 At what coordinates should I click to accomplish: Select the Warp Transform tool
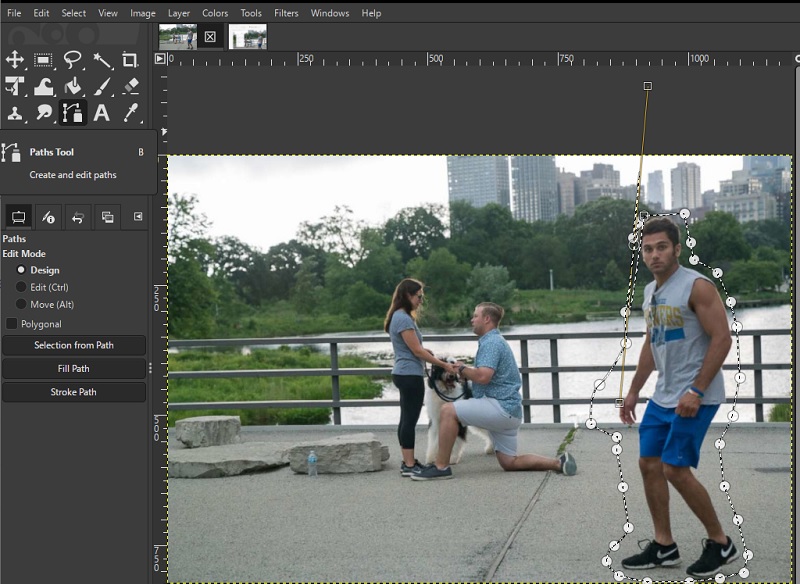43,86
